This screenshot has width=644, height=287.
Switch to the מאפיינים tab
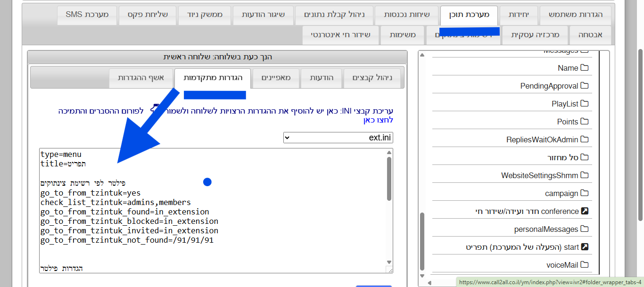[276, 78]
